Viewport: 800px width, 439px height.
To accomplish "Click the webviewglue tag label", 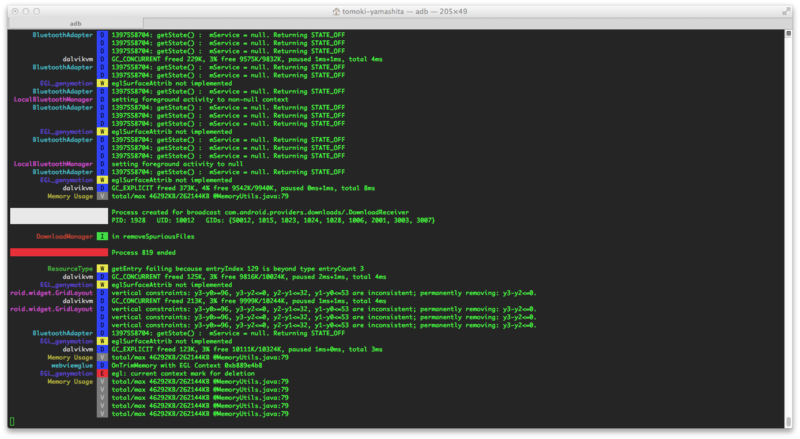I will [x=72, y=365].
